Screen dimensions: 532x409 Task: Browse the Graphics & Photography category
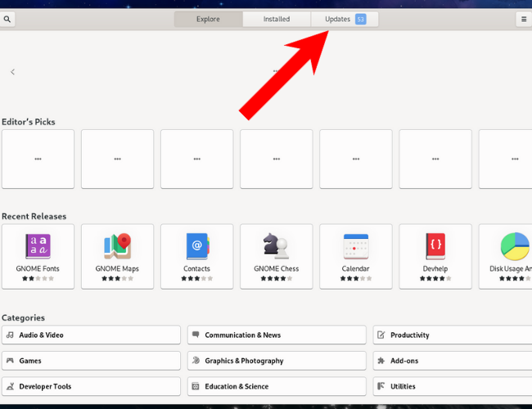click(x=277, y=361)
